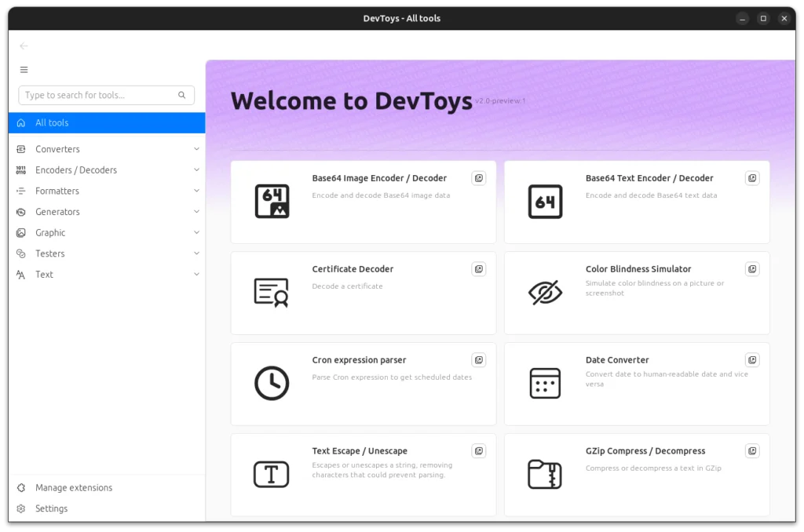Screen dimensions: 804x532
Task: Click the Base64 Text Encoder 64 icon
Action: 545,202
